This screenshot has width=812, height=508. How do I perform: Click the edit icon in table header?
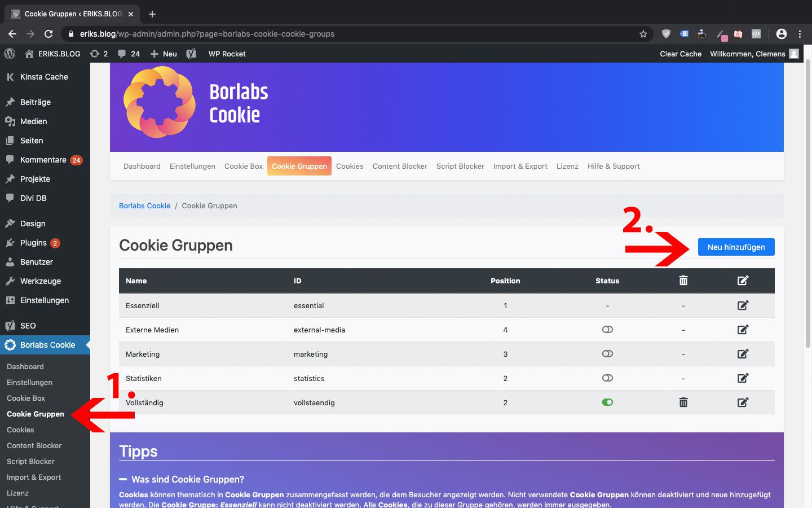point(743,281)
